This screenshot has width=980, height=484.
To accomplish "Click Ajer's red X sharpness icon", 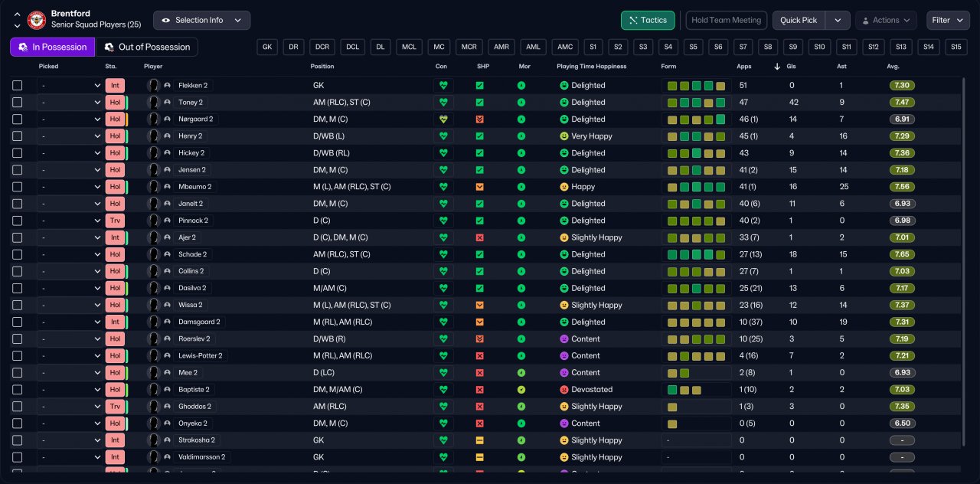I will [x=480, y=237].
